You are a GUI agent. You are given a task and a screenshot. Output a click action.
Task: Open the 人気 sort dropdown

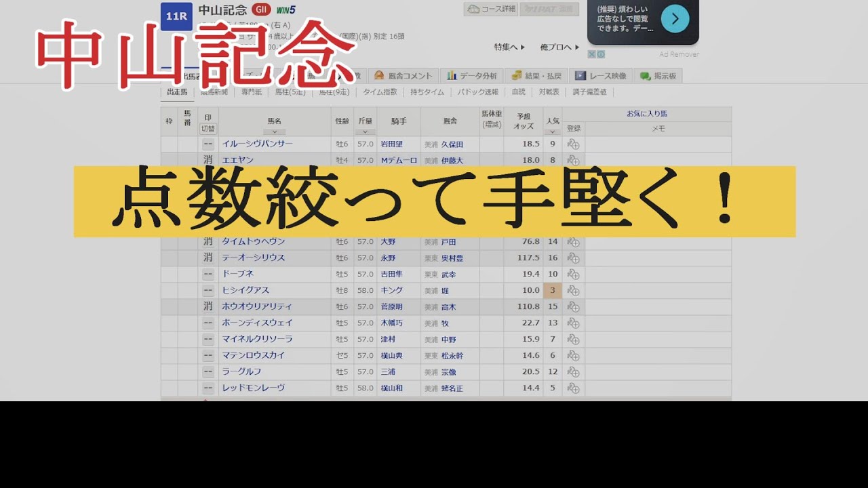click(554, 130)
